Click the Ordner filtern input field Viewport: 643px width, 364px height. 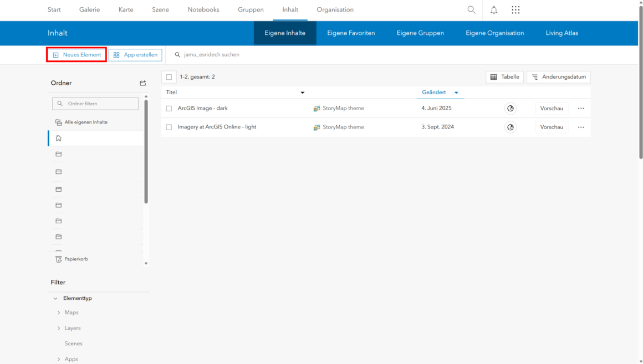[x=95, y=104]
